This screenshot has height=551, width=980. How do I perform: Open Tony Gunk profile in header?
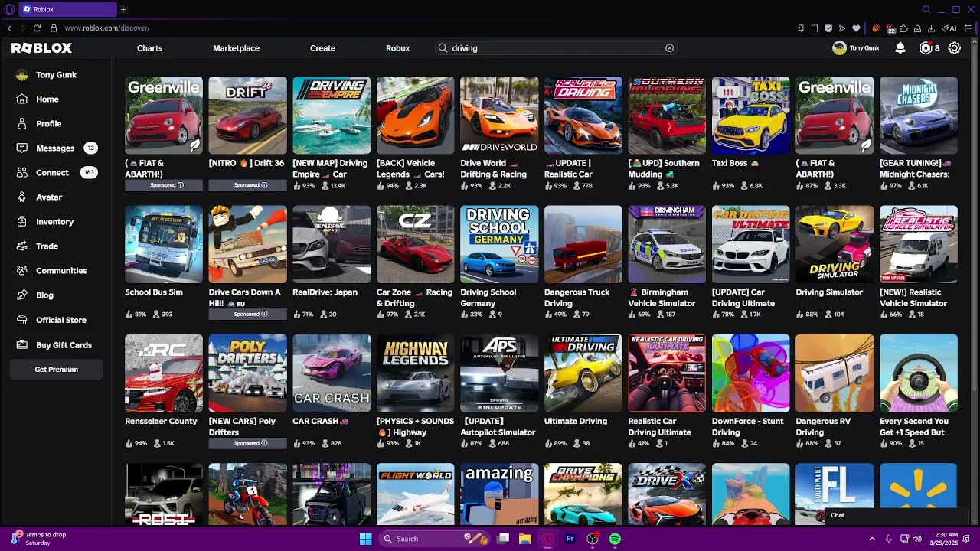(856, 48)
